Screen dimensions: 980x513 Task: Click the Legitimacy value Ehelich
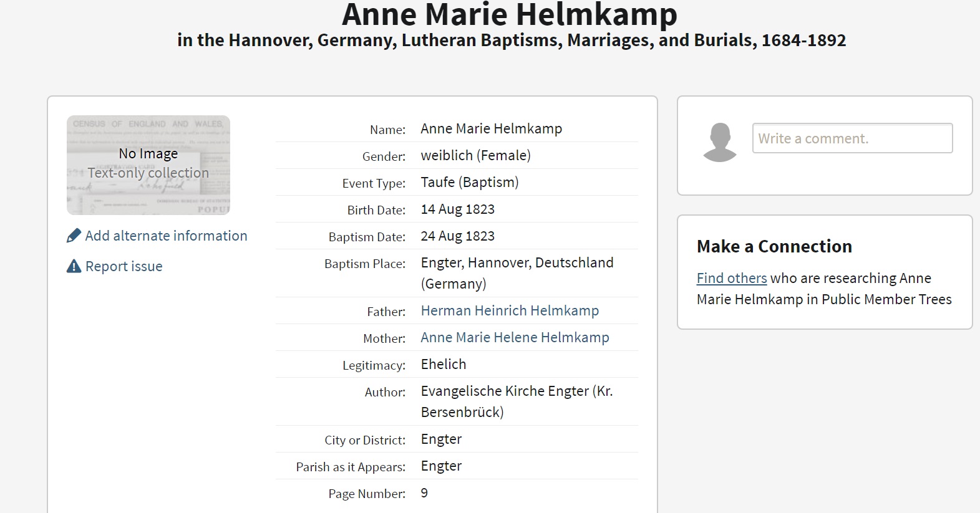tap(443, 364)
